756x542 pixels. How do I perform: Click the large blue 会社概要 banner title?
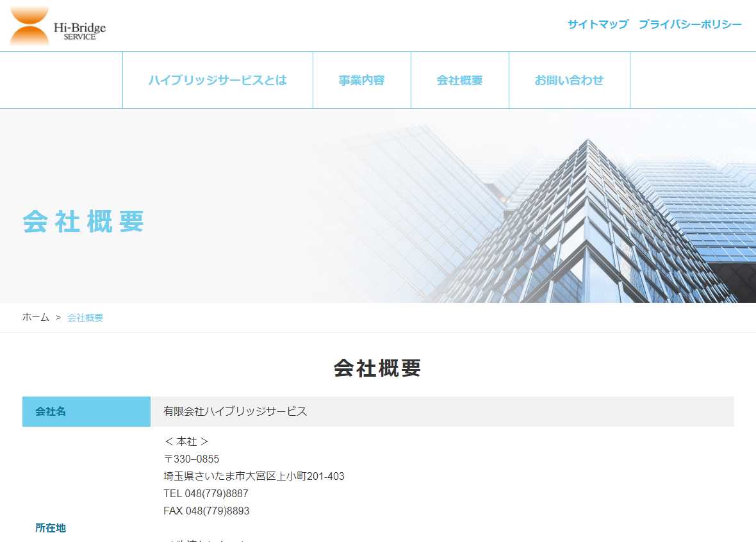[x=83, y=222]
